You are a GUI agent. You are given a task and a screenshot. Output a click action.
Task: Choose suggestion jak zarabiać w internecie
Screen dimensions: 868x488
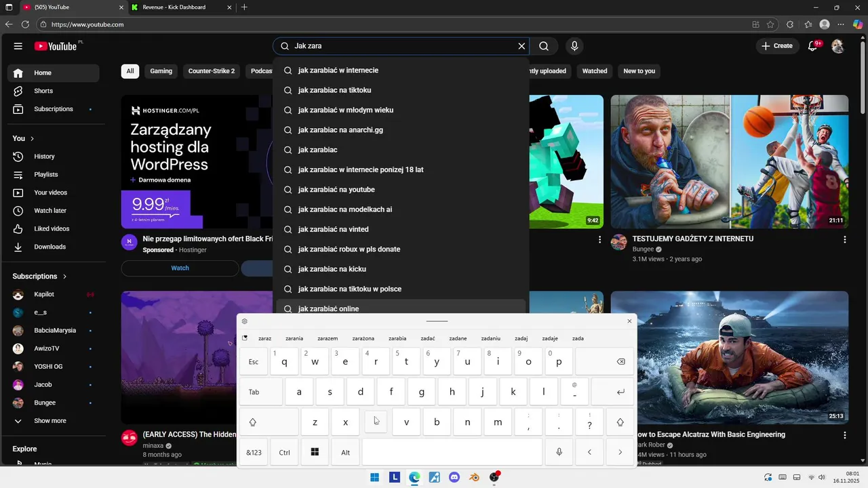[401, 70]
